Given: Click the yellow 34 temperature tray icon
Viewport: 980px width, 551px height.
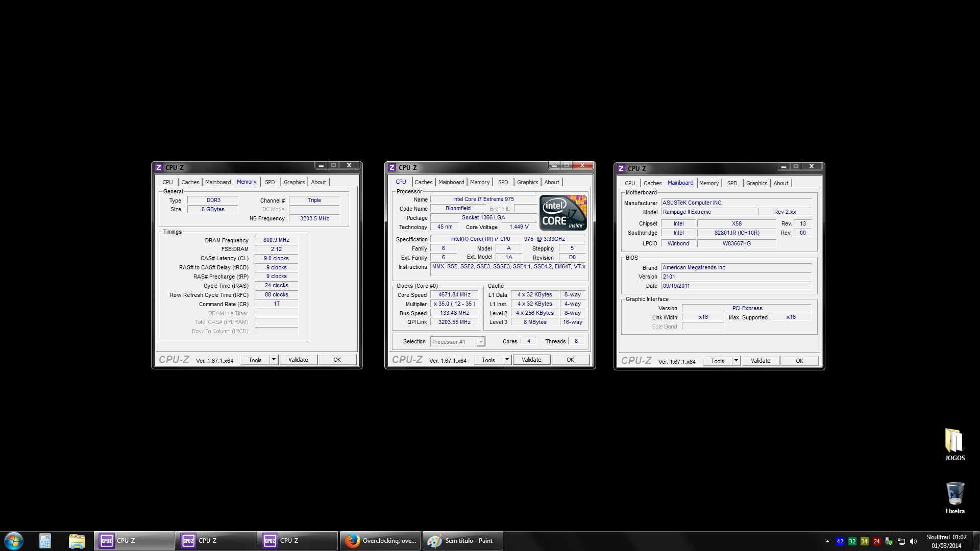Looking at the screenshot, I should 864,541.
